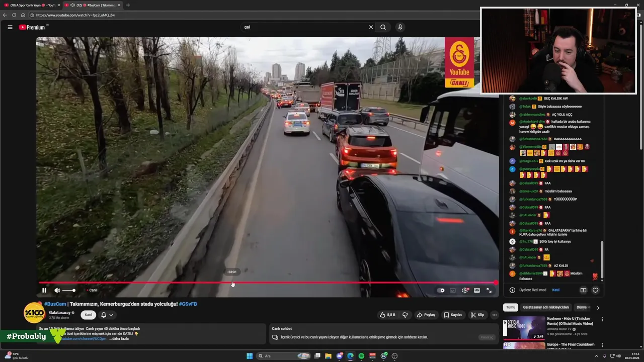Viewport: 644px width, 362px height.
Task: Expand description with 'daha fazla'
Action: pos(119,338)
